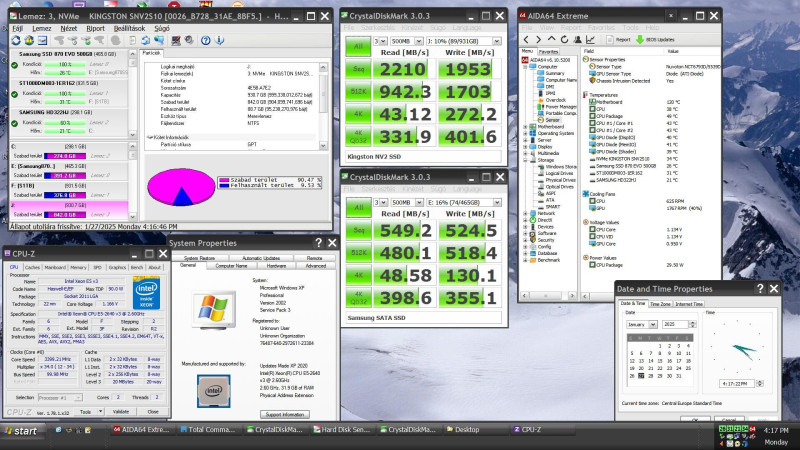
Task: Toggle CPU VID checkbox under Voltage Values
Action: click(593, 237)
